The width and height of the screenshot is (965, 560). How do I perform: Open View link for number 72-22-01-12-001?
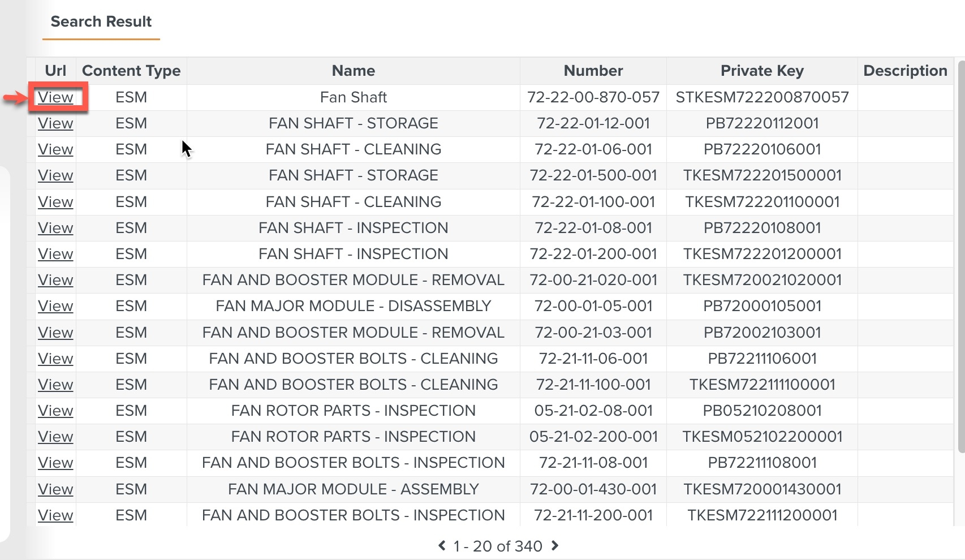(x=55, y=123)
